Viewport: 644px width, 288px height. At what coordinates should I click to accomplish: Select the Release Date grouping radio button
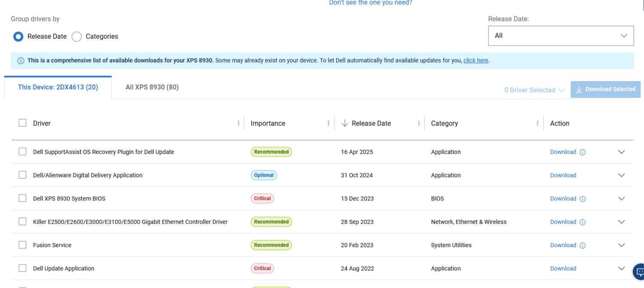(x=18, y=36)
